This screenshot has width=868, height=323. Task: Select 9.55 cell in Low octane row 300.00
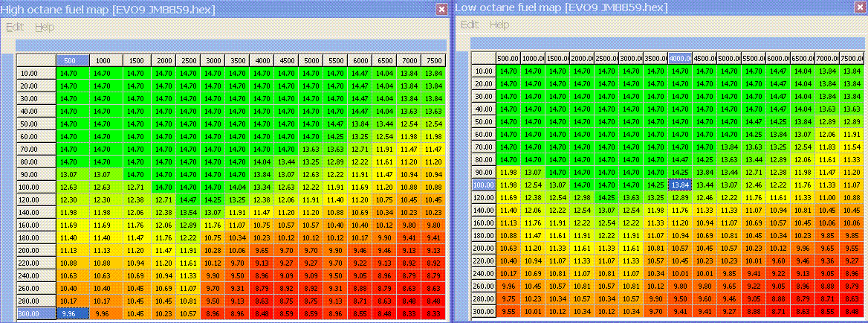pos(508,311)
